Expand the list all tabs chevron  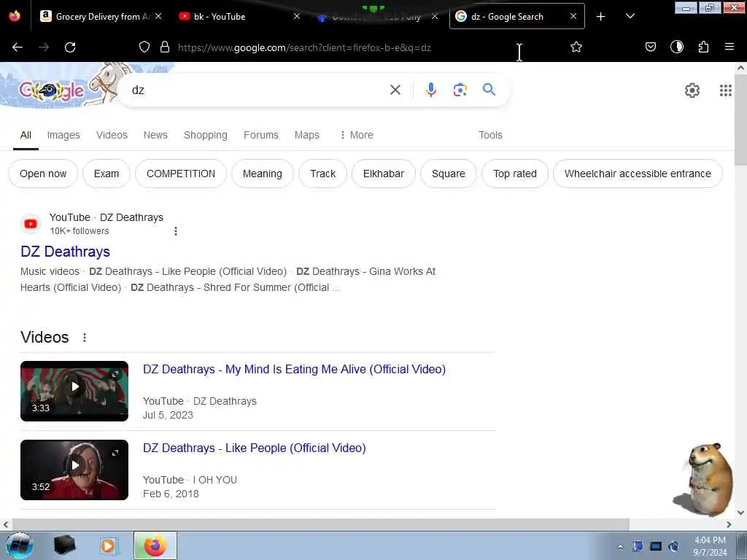point(630,16)
